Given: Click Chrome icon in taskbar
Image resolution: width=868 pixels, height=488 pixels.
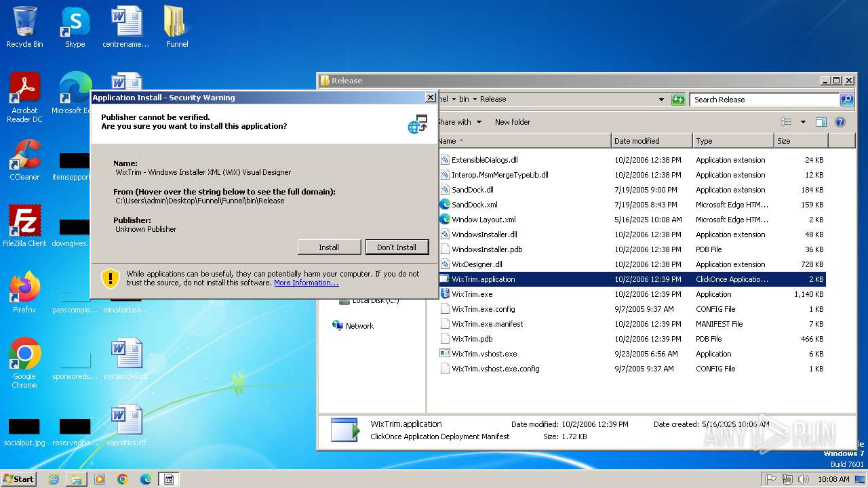Looking at the screenshot, I should click(123, 479).
